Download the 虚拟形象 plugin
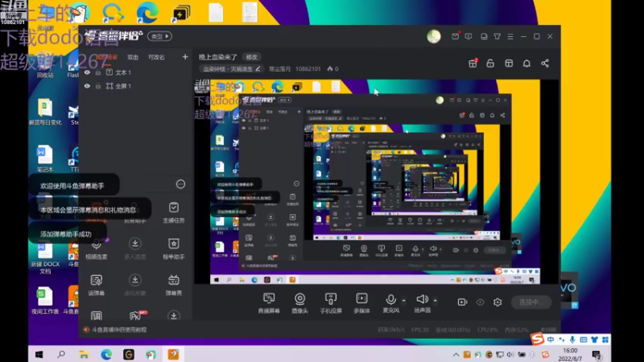 134,285
